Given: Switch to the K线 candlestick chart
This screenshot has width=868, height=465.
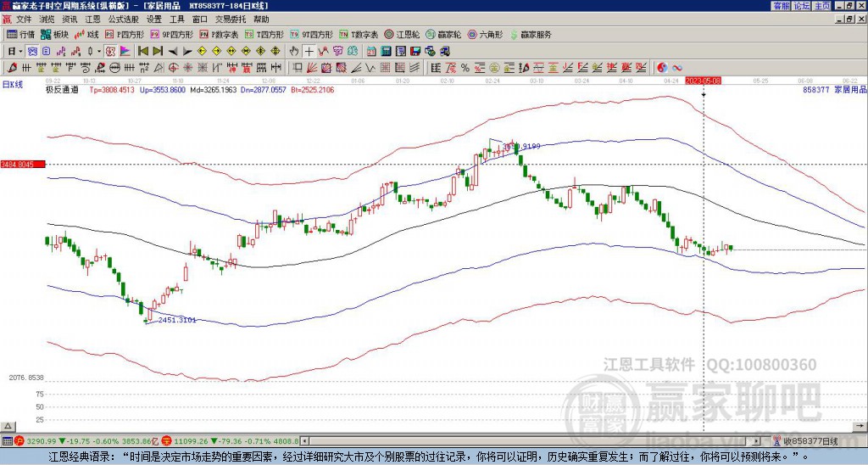Looking at the screenshot, I should [87, 34].
